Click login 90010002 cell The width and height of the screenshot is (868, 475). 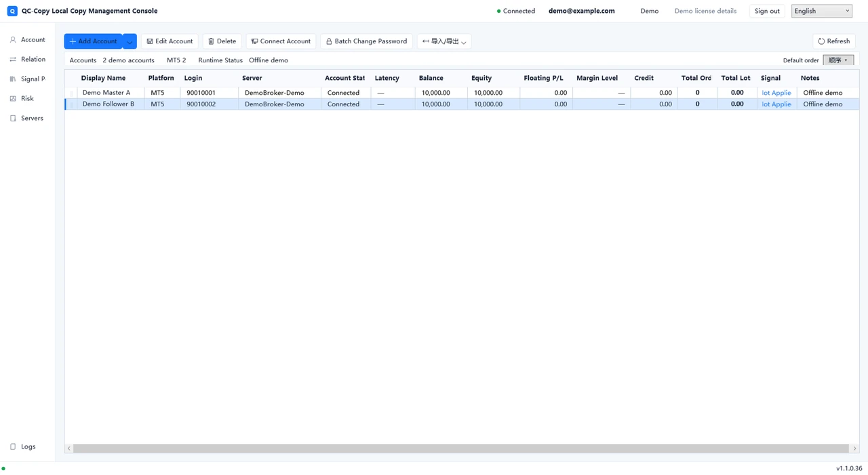pyautogui.click(x=201, y=104)
